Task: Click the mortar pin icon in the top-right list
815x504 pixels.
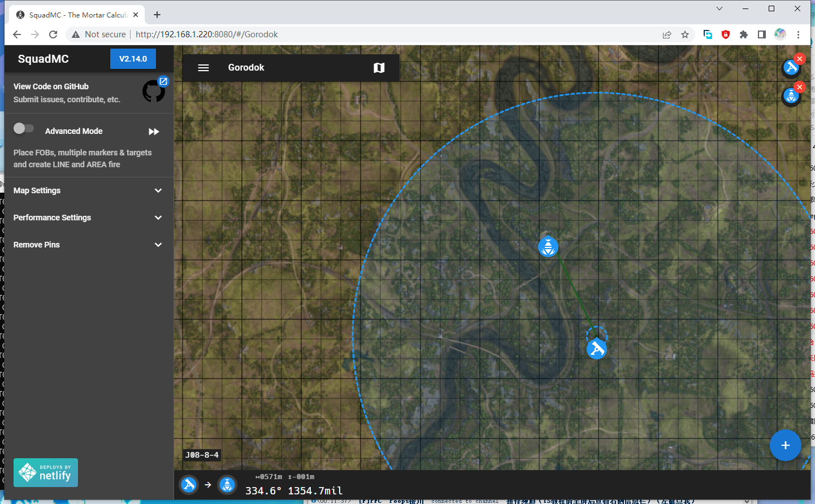Action: tap(791, 68)
